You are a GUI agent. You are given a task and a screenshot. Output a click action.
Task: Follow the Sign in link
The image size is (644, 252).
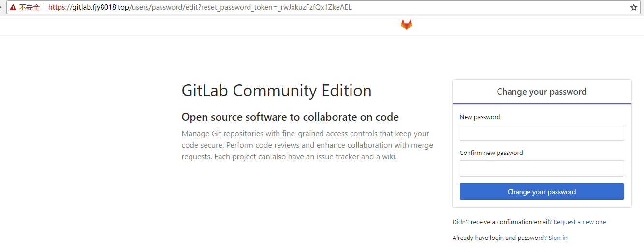coord(558,238)
